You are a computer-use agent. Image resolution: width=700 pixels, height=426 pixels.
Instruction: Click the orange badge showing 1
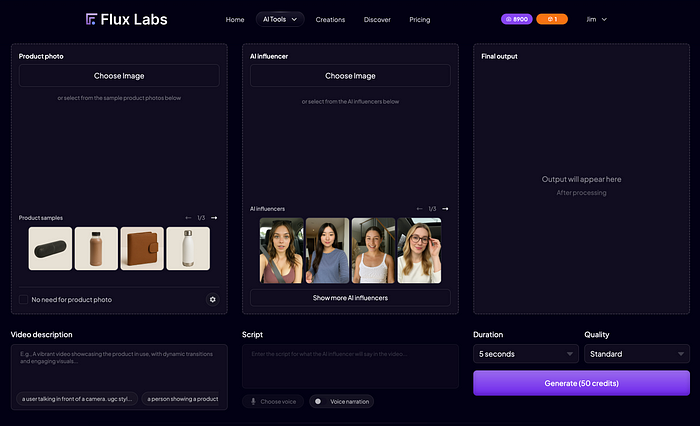[552, 19]
